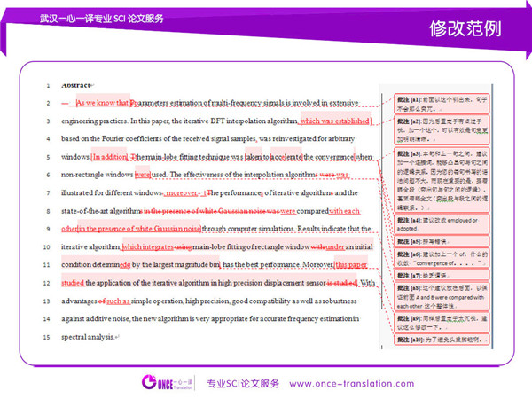Click the phrase 'against additive noise'
Image resolution: width=532 pixels, height=399 pixels.
[96, 319]
